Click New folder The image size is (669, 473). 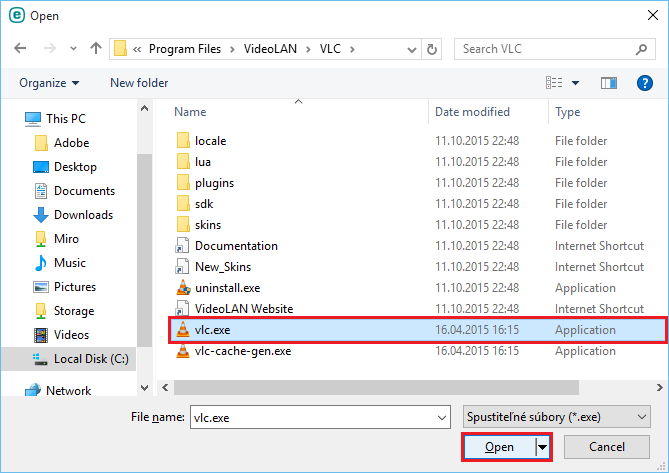(x=139, y=83)
